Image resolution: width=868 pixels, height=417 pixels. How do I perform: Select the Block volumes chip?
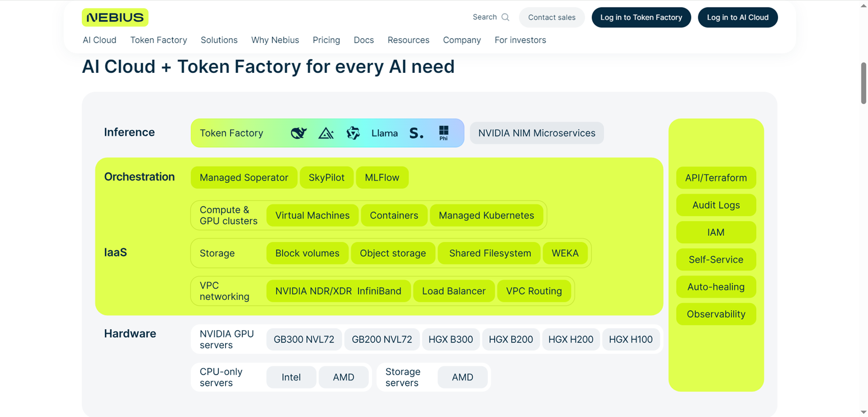[x=307, y=253]
